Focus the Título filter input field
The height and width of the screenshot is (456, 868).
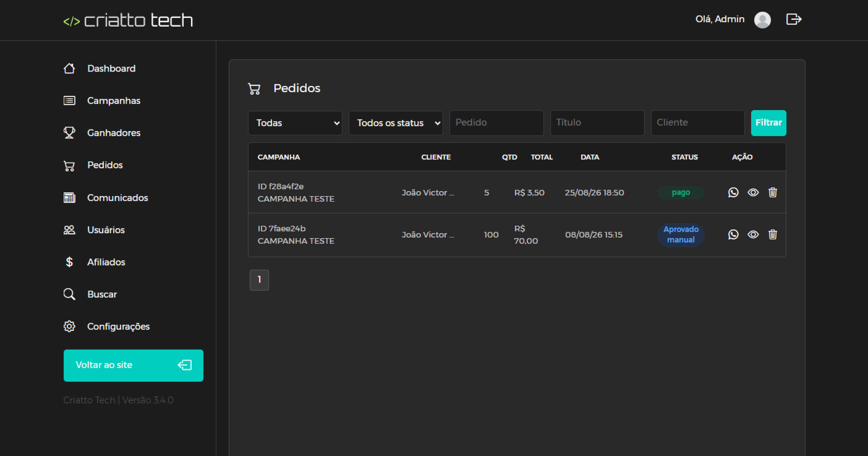pyautogui.click(x=597, y=123)
